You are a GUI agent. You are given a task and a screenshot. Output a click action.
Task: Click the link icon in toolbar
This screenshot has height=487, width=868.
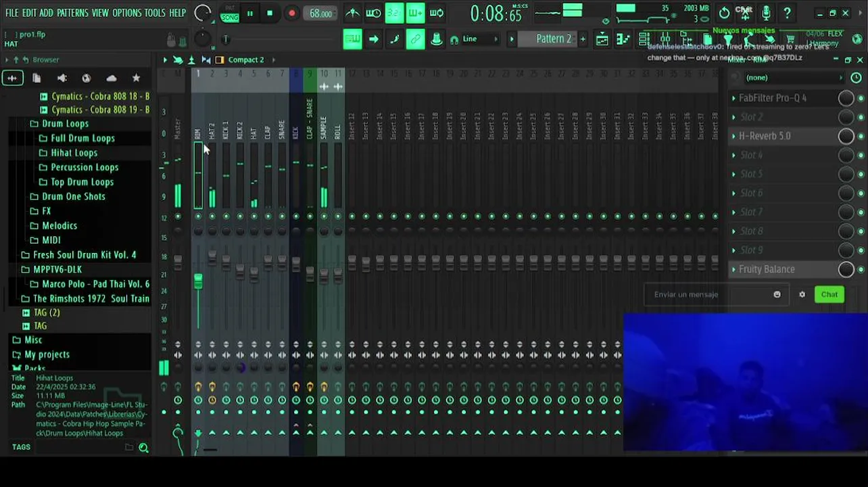(415, 39)
